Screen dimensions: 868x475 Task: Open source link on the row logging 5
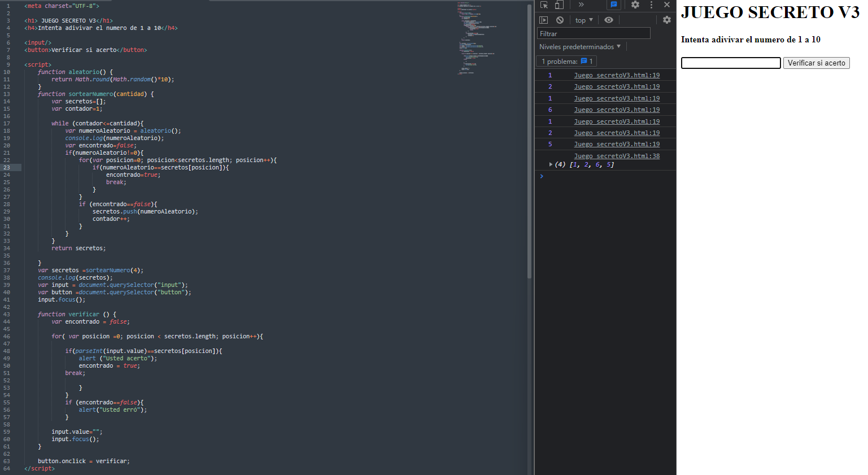tap(617, 144)
